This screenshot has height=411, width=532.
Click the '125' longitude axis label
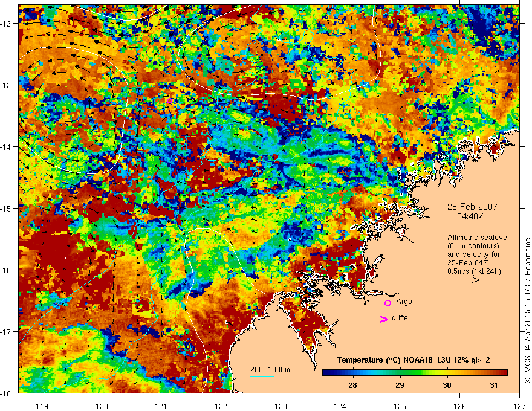tap(400, 406)
